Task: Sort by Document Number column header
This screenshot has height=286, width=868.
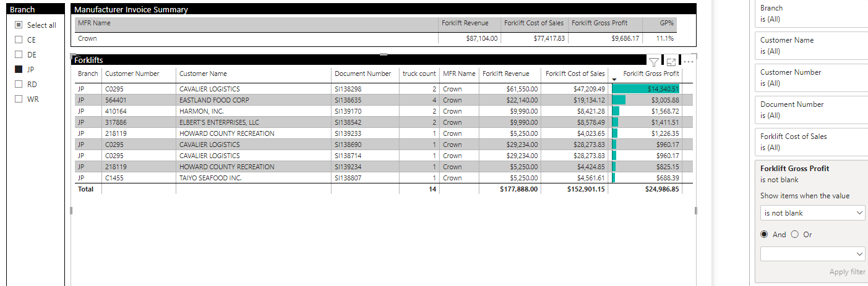Action: pyautogui.click(x=363, y=74)
